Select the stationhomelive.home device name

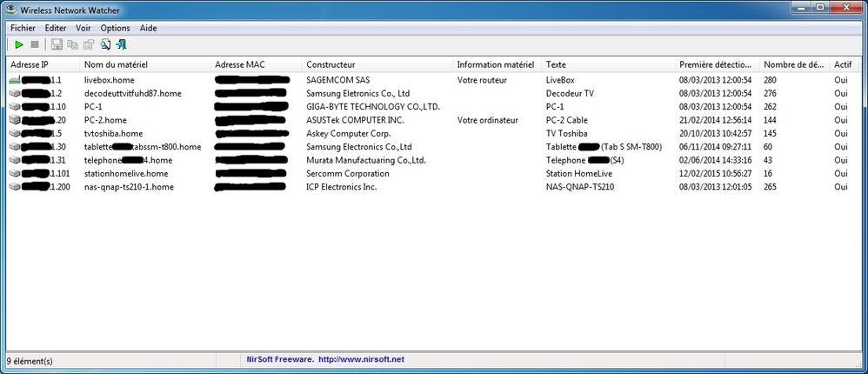126,174
